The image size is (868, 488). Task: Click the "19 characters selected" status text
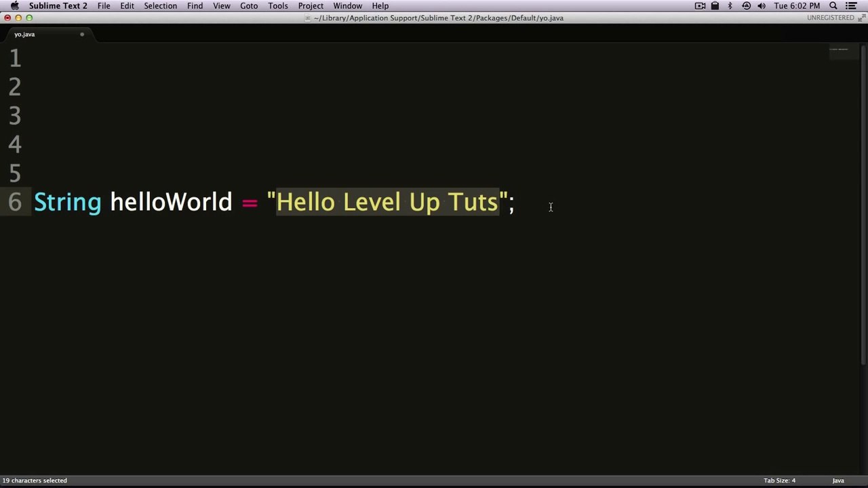click(35, 481)
